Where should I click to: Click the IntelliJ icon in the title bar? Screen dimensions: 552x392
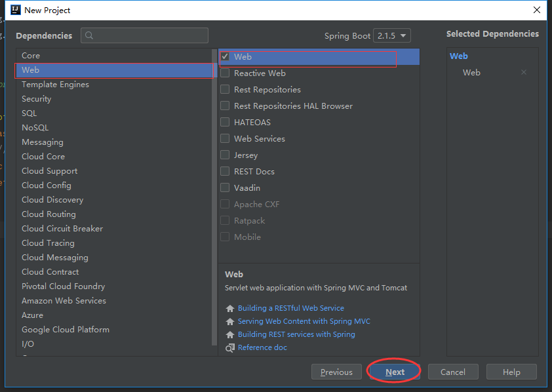coord(16,10)
